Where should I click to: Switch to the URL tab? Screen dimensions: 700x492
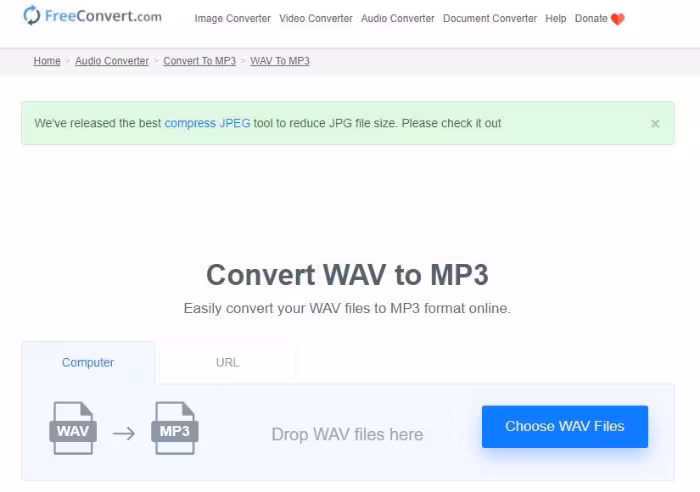pos(228,363)
